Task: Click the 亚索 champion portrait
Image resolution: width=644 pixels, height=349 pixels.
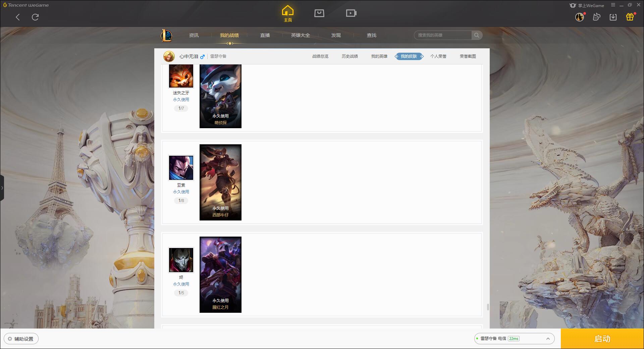Action: (181, 168)
